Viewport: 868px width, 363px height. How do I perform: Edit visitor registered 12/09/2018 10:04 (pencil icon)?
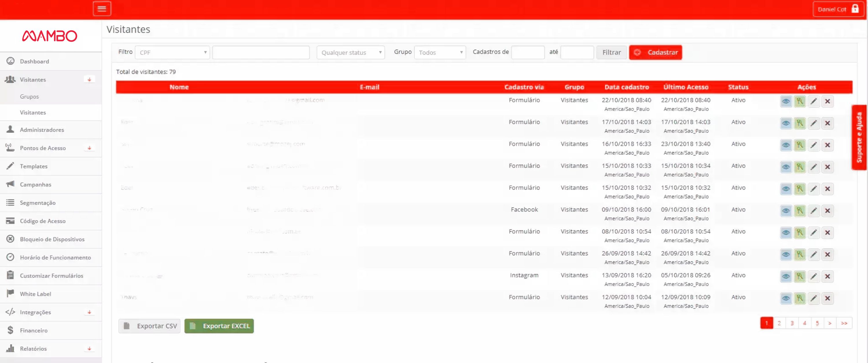pos(813,299)
